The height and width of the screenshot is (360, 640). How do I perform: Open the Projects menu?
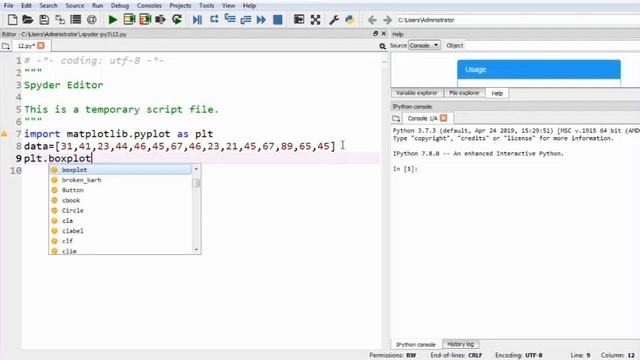[x=180, y=6]
